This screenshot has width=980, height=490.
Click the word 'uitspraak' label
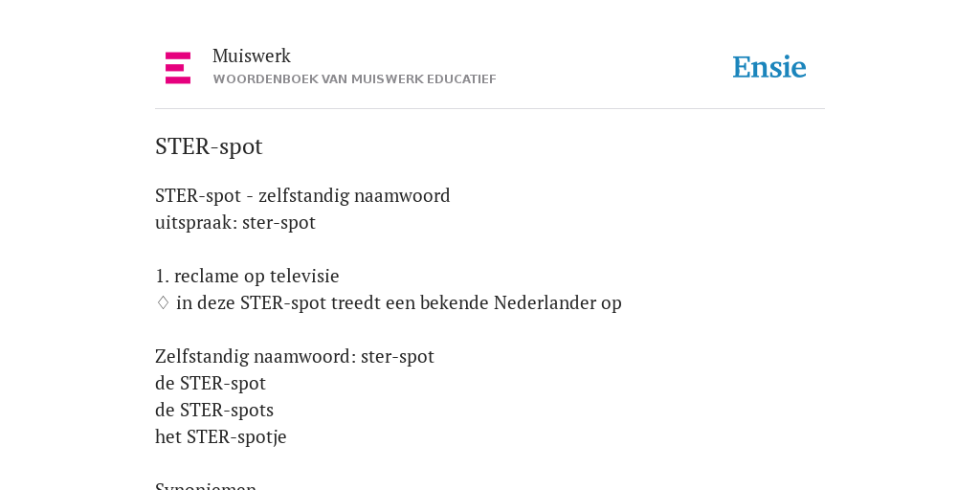(193, 223)
